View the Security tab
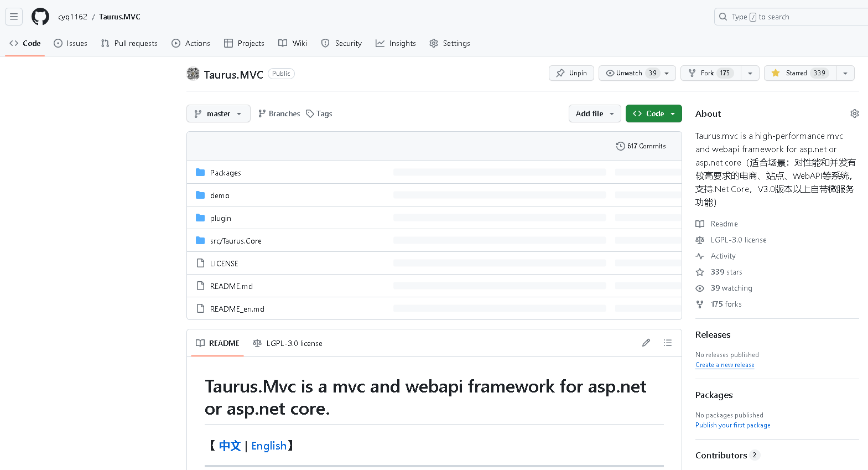 coord(341,43)
